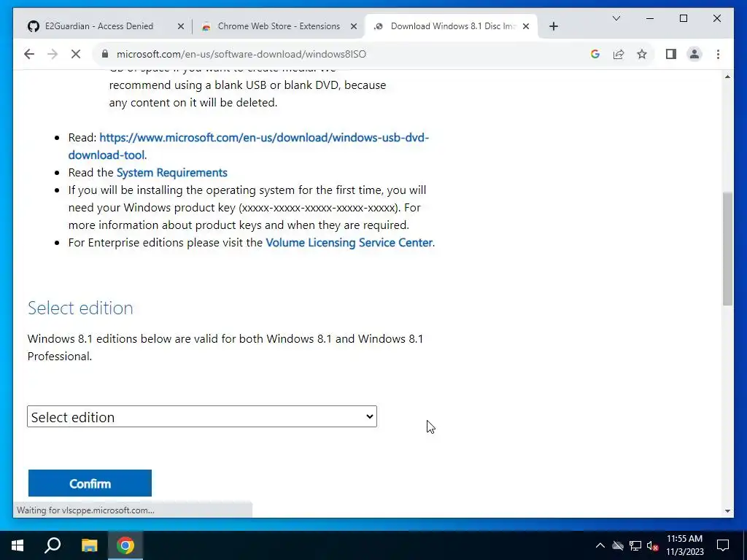Open Chrome's three-dot menu
Screen dimensions: 747x560
(718, 54)
